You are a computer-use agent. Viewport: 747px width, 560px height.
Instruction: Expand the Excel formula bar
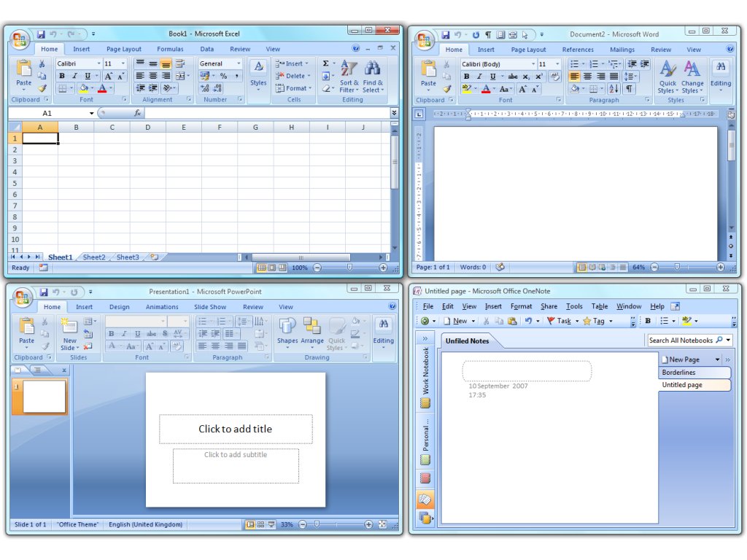click(x=394, y=113)
